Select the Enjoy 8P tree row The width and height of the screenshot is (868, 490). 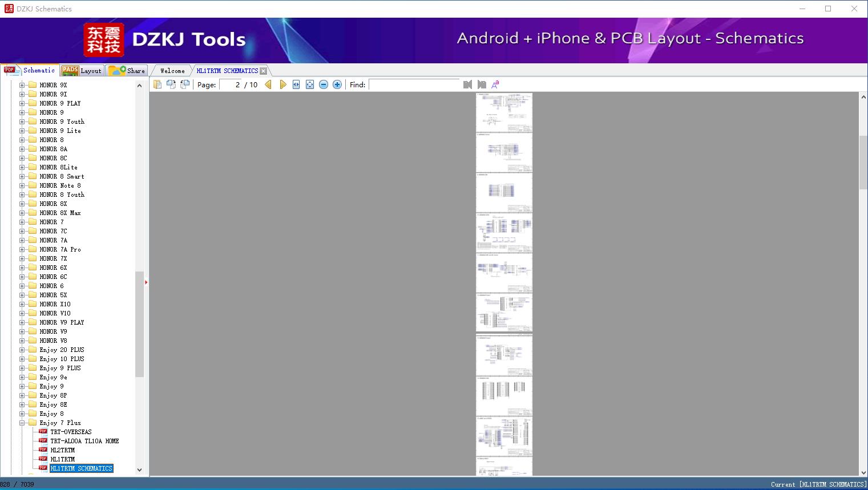coord(53,395)
